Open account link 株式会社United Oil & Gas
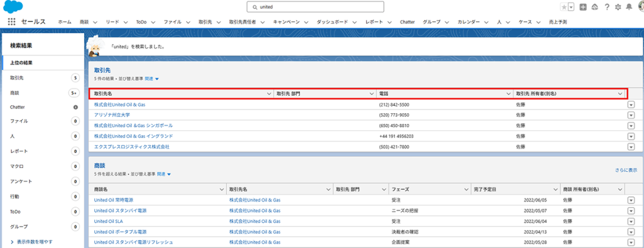 pos(119,105)
